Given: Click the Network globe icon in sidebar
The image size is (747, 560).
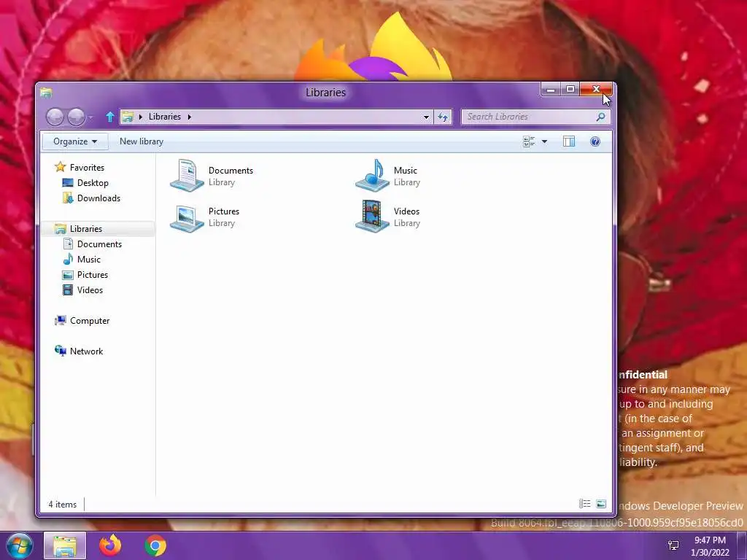Looking at the screenshot, I should [x=61, y=351].
